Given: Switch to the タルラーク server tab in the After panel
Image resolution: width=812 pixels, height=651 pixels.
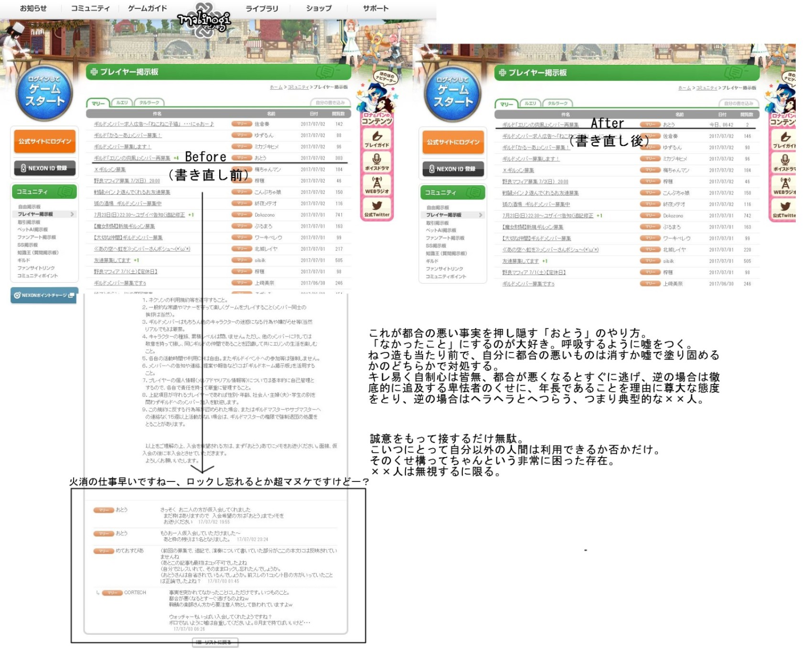Looking at the screenshot, I should tap(557, 104).
